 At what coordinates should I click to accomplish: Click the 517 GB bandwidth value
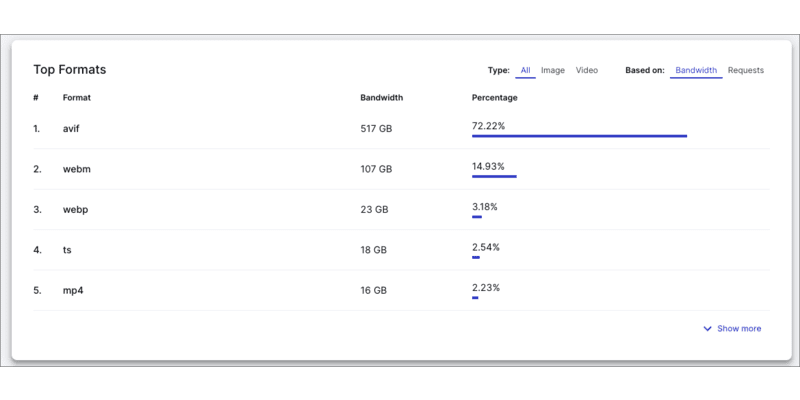[x=376, y=129]
